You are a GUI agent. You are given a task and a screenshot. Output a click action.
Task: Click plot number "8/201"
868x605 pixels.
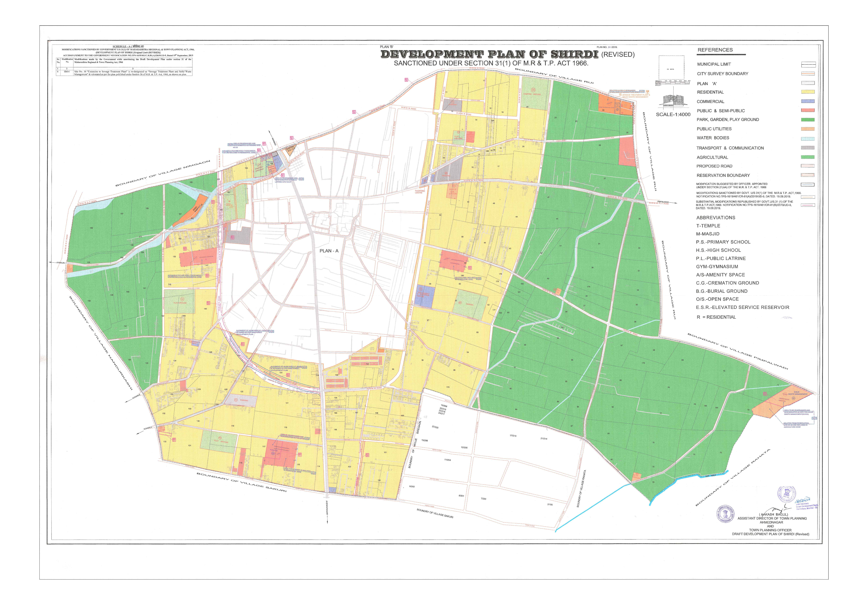click(461, 496)
